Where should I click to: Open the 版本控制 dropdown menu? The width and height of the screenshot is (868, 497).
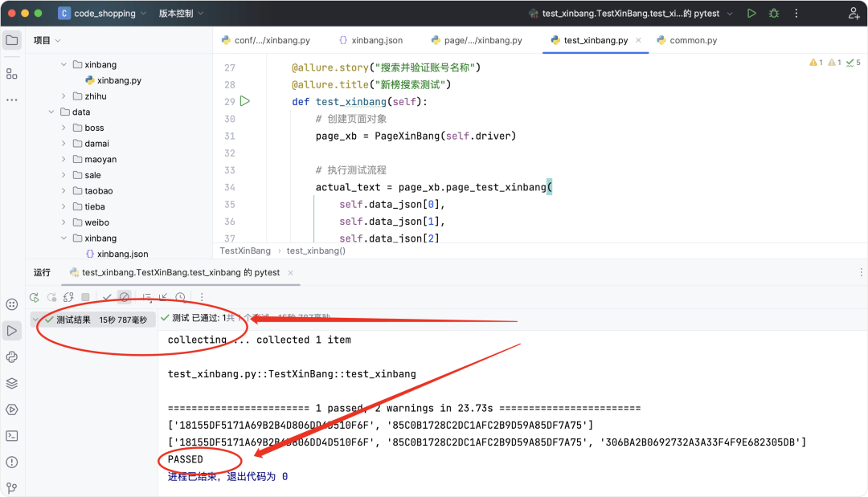click(181, 14)
